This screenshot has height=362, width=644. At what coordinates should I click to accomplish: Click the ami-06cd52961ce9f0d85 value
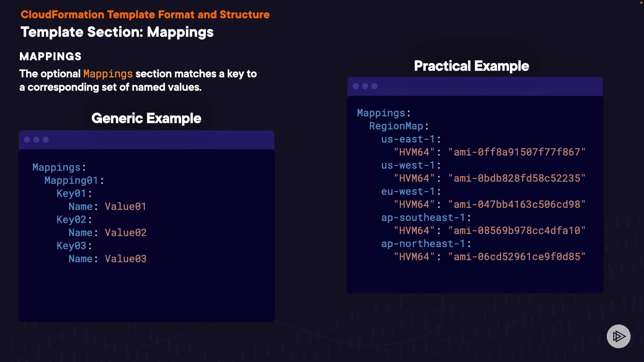point(517,257)
